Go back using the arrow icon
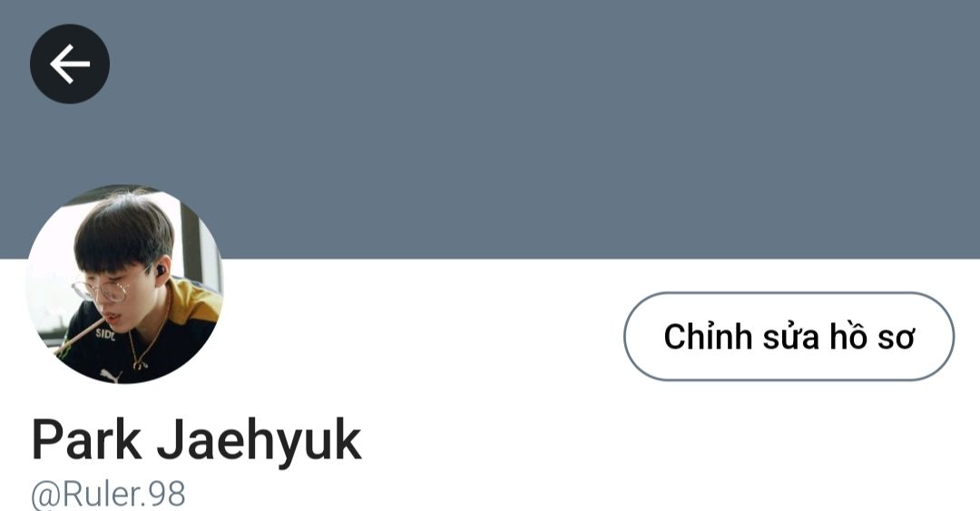The width and height of the screenshot is (980, 511). (x=69, y=64)
